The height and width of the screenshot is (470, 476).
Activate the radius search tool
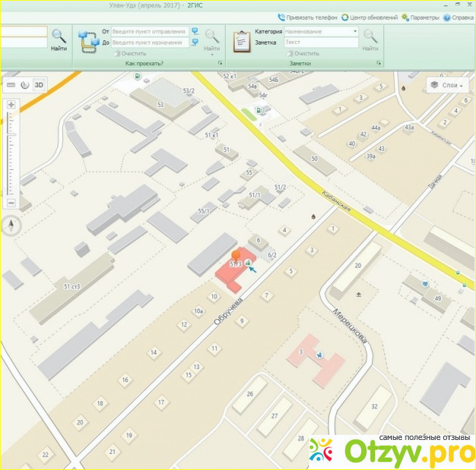(24, 85)
